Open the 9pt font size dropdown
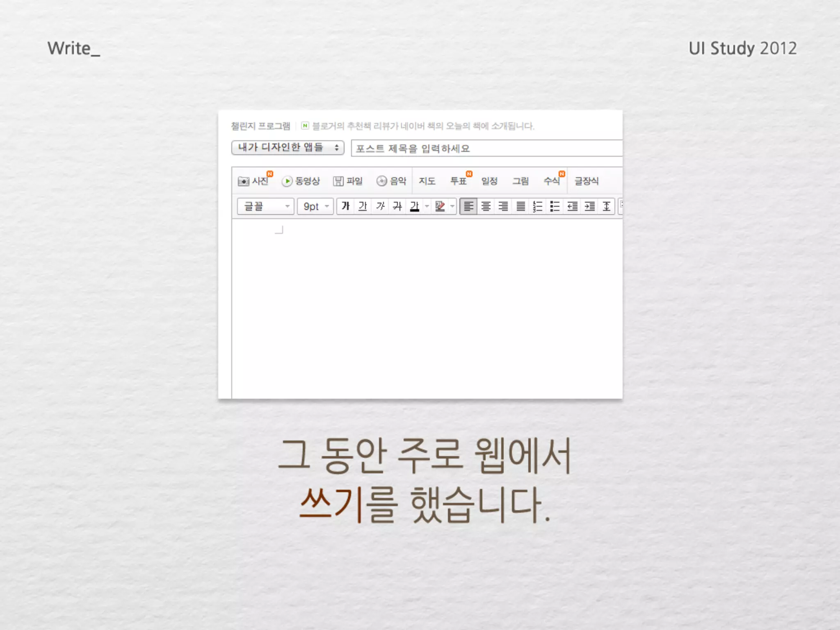This screenshot has width=840, height=630. click(x=315, y=206)
